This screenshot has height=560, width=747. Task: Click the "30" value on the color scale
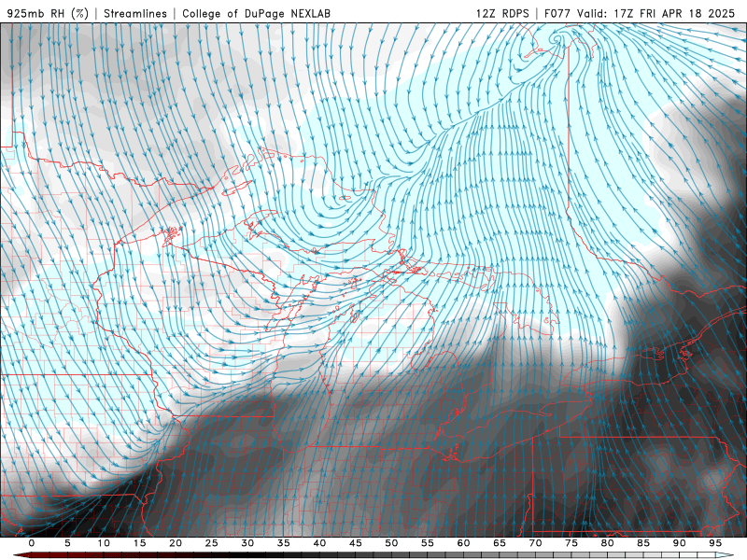(x=247, y=543)
